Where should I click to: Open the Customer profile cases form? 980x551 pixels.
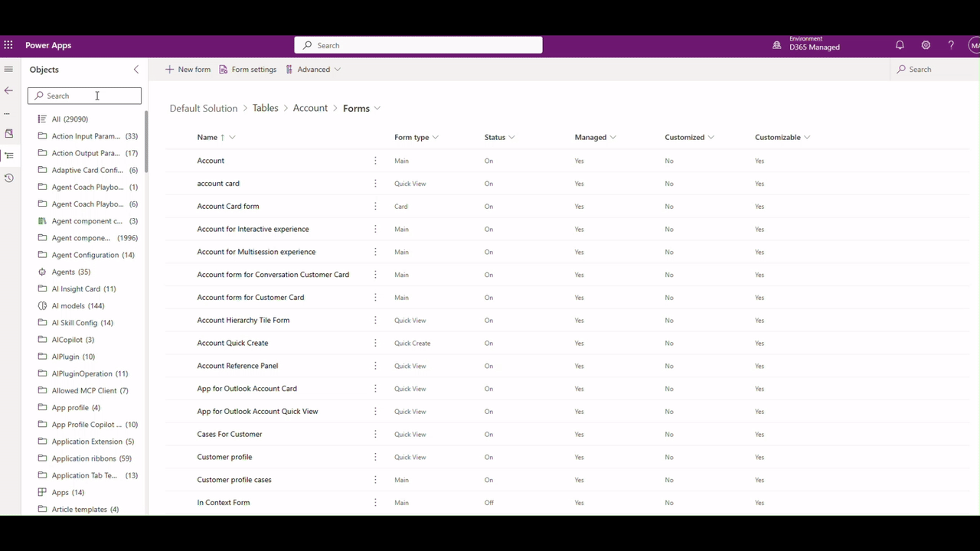[234, 480]
